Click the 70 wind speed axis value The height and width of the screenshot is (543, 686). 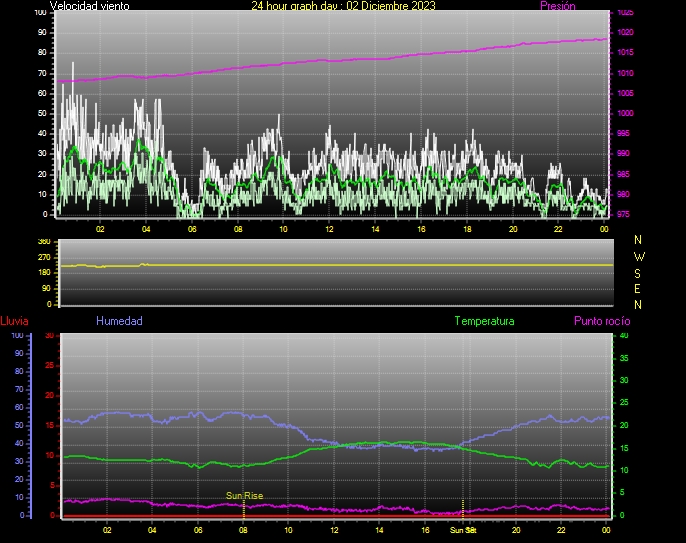(x=42, y=74)
